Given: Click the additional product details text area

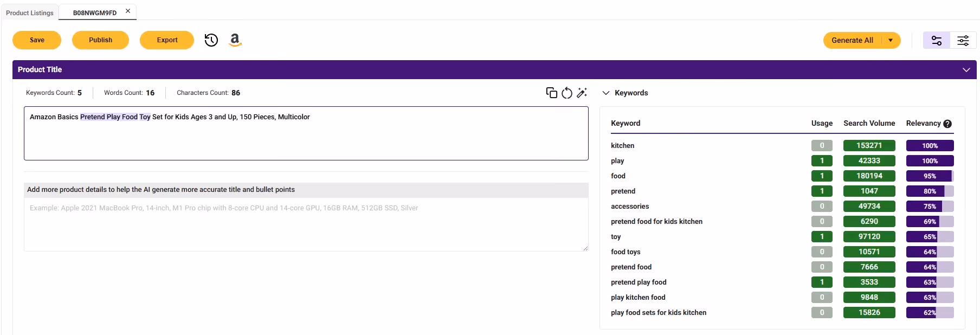Looking at the screenshot, I should coord(306,224).
